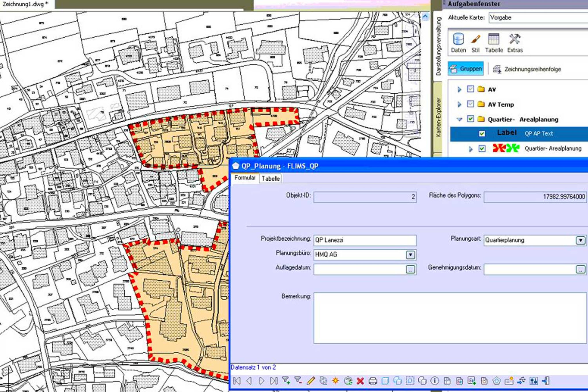Click the sliders settings icon in form toolbar
Screen dimensions: 588x392
[x=534, y=381]
